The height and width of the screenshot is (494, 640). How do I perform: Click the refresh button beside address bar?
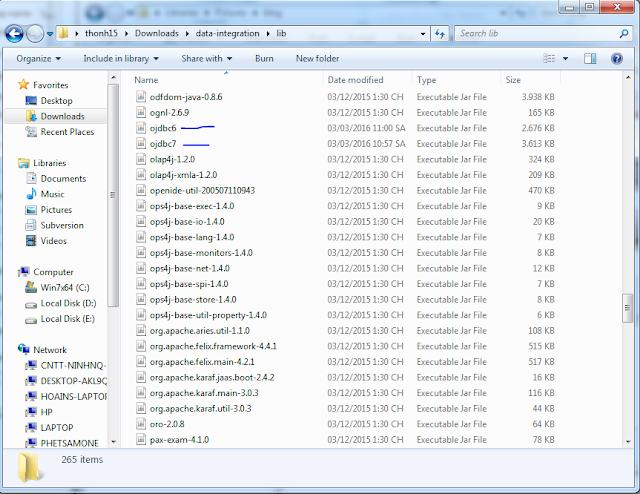(x=440, y=33)
